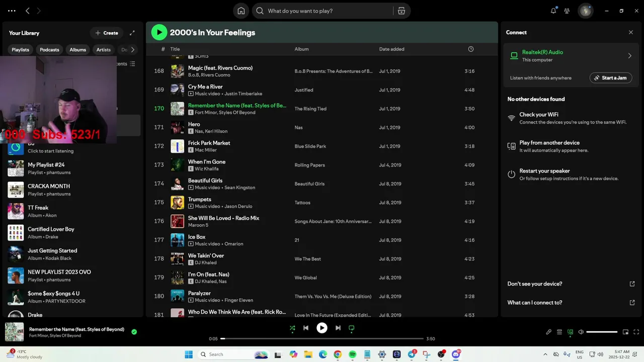This screenshot has width=644, height=362.
Task: Expand Your Library to full view
Action: [x=132, y=33]
